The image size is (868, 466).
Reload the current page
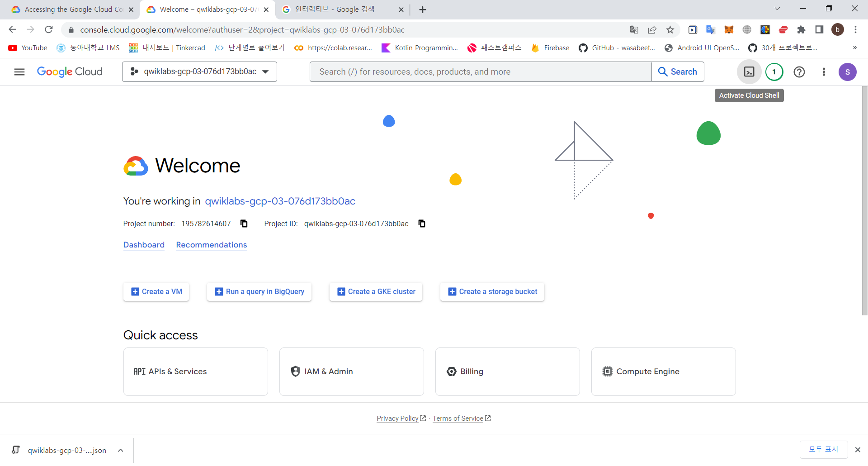point(49,30)
